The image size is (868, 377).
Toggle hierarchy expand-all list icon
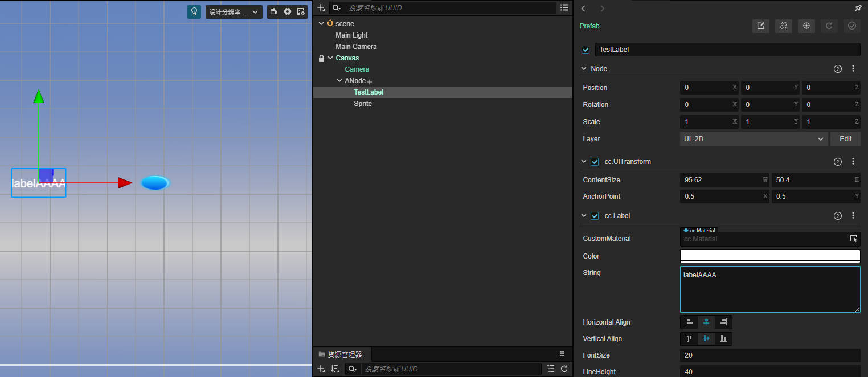tap(564, 7)
